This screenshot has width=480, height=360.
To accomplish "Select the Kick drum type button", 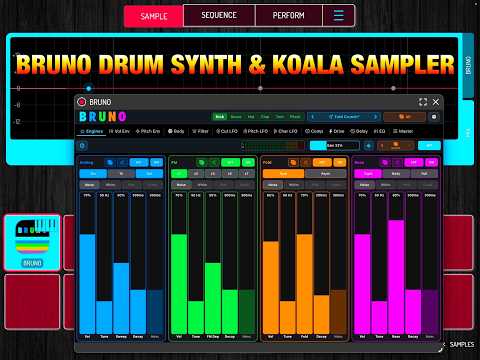I will click(x=220, y=117).
